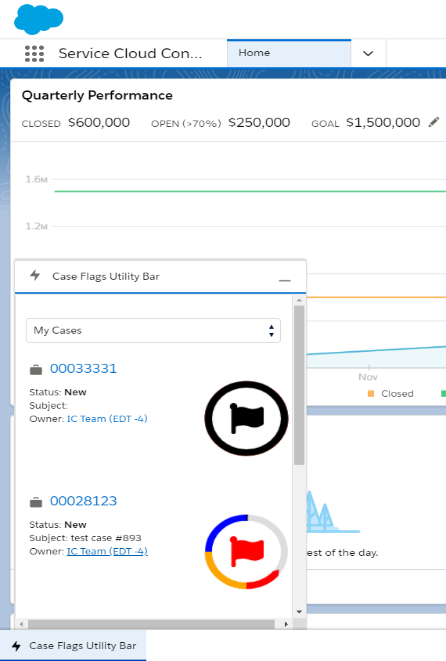Click the CLOSED $600,000 value
This screenshot has height=661, width=446.
[x=99, y=123]
